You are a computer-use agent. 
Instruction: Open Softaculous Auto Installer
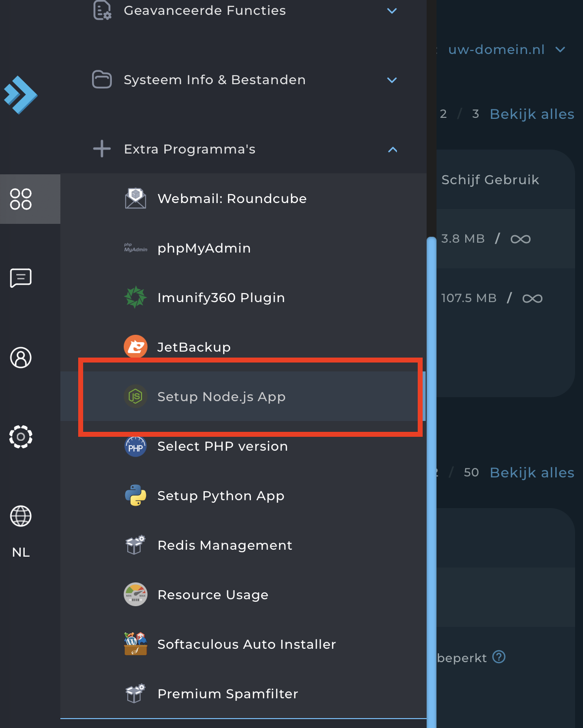click(x=246, y=644)
